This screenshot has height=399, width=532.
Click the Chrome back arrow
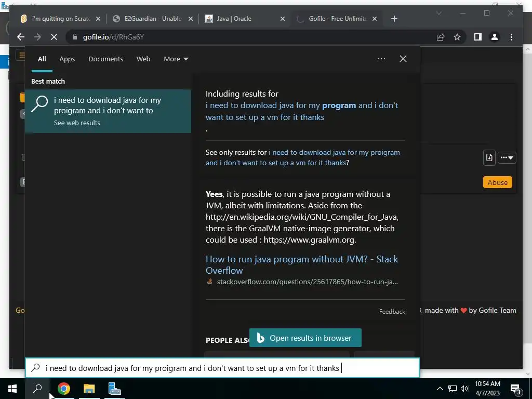pos(21,37)
